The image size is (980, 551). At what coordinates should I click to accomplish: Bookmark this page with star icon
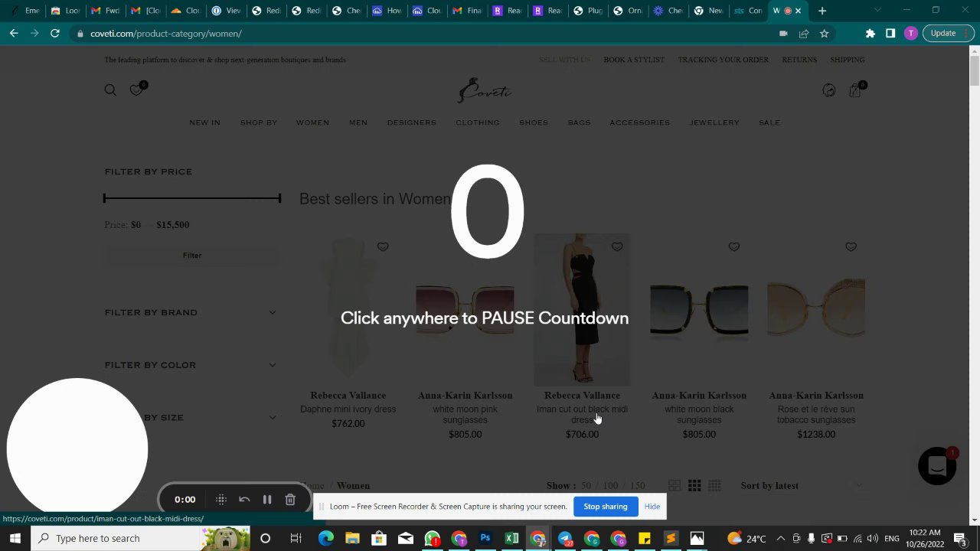point(825,34)
